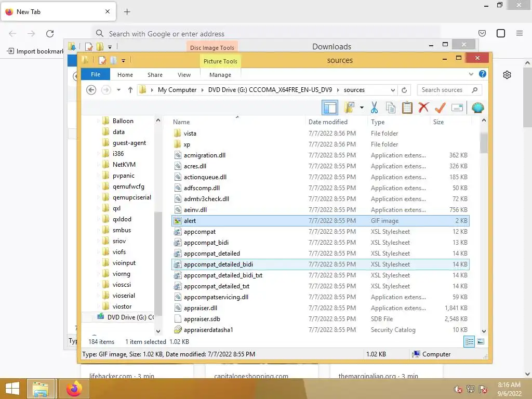The height and width of the screenshot is (399, 532).
Task: Expand the ribbon with the chevron
Action: tap(471, 74)
